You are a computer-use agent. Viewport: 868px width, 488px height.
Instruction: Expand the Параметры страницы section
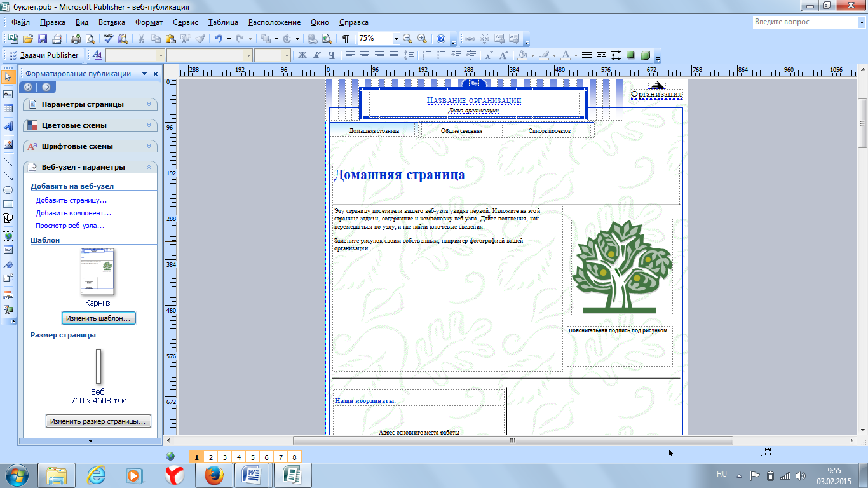[90, 104]
